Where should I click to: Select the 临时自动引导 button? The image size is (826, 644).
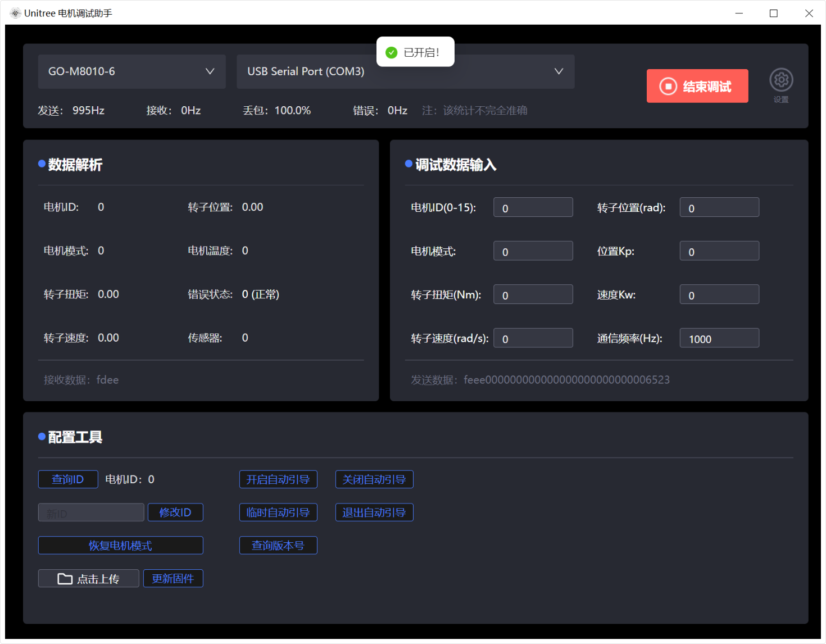[x=278, y=513]
